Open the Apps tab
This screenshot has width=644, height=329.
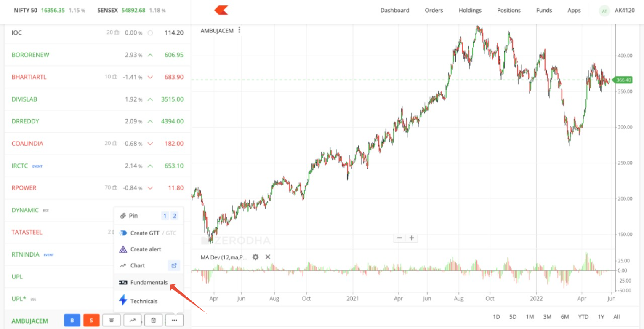574,11
